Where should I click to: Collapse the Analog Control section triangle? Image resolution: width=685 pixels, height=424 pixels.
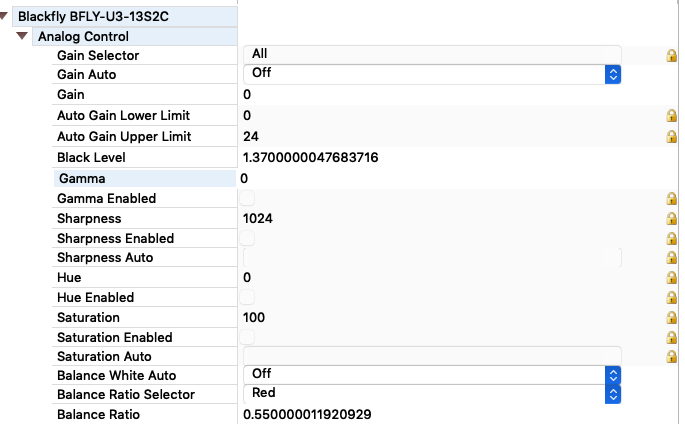22,36
